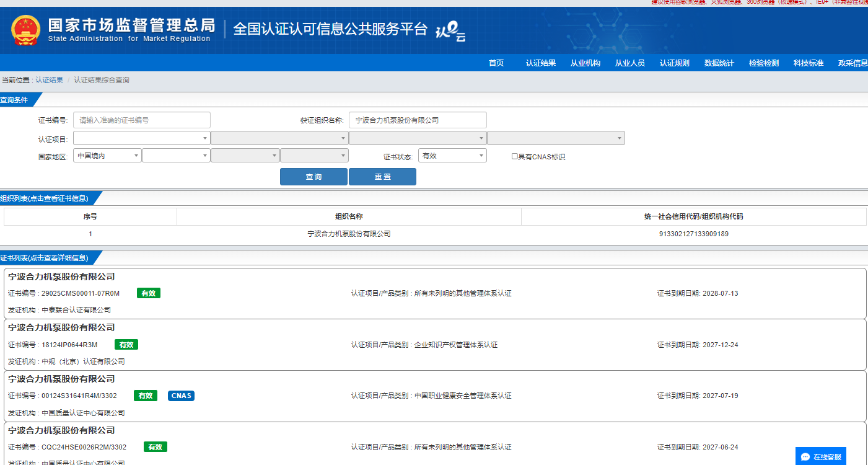Click the 认e云 logo icon
The height and width of the screenshot is (465, 868).
(x=450, y=32)
